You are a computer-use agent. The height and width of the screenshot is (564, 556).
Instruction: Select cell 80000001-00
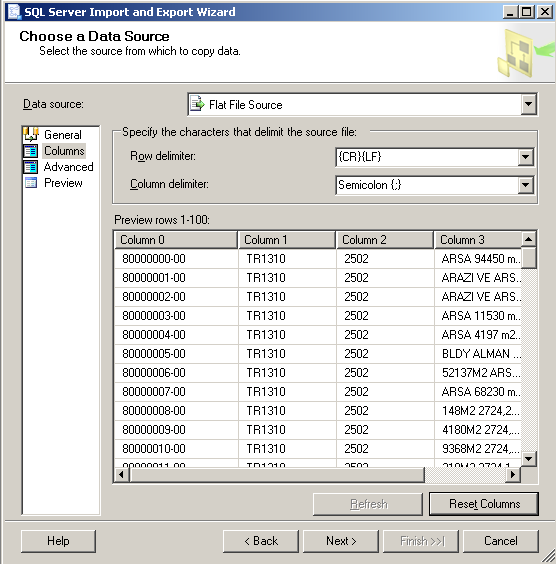[x=176, y=278]
